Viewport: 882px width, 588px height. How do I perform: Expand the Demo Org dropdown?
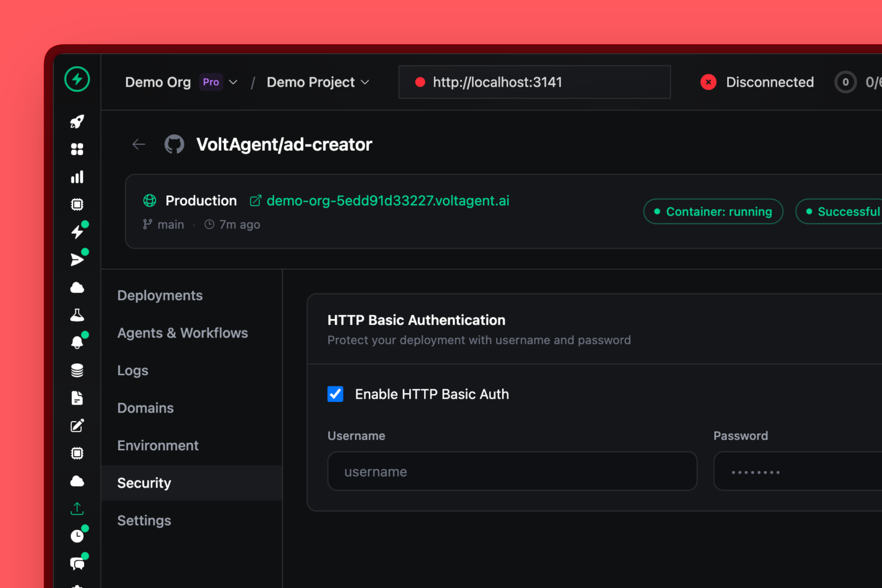[x=233, y=82]
